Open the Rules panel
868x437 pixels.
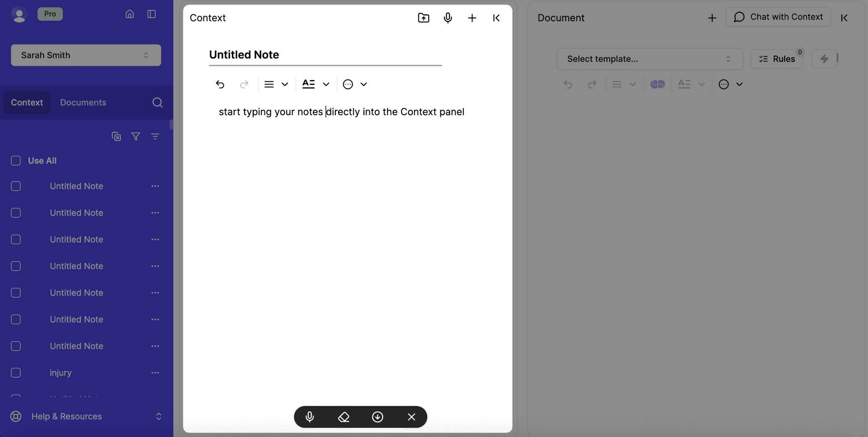click(x=777, y=59)
